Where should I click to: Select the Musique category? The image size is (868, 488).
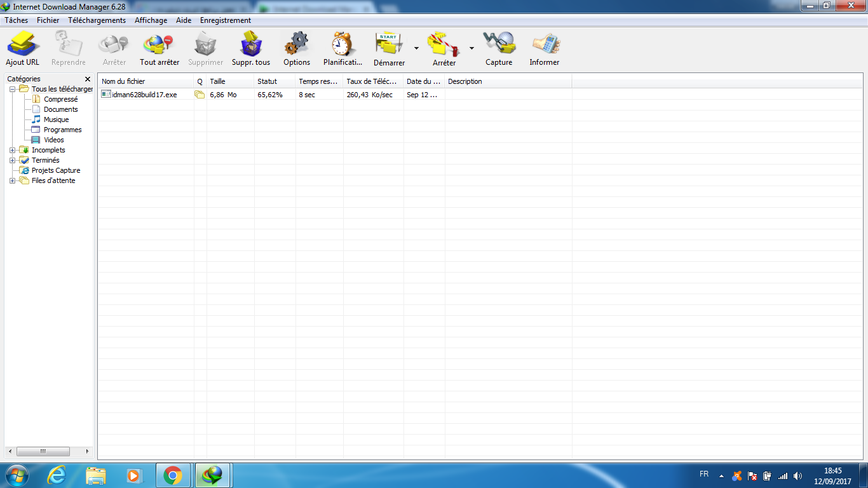tap(57, 119)
